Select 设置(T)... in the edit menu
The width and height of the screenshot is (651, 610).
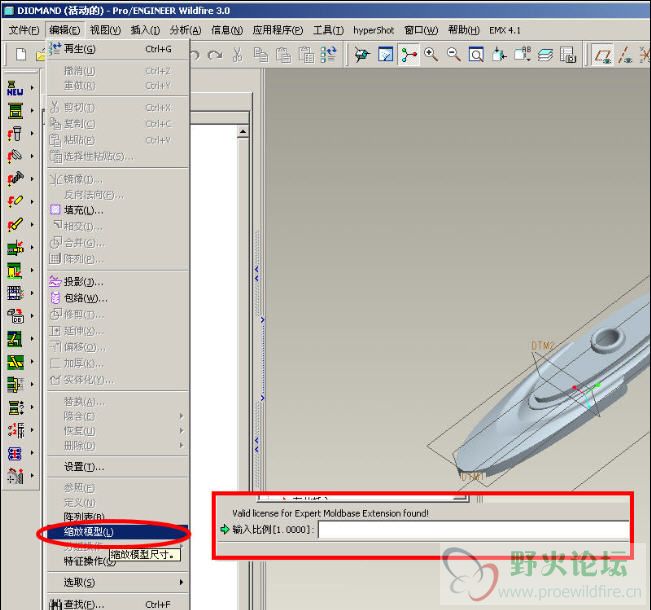coord(118,467)
